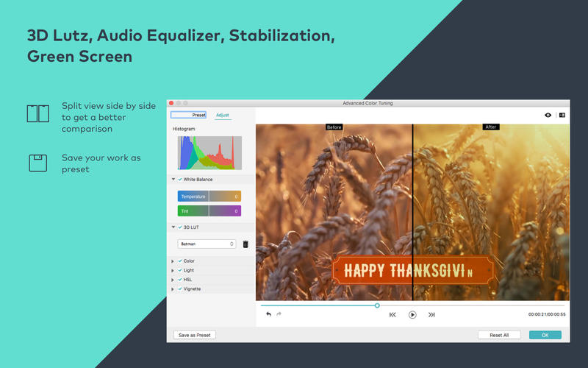Switch to the Preset tab
This screenshot has width=588, height=368.
point(189,115)
